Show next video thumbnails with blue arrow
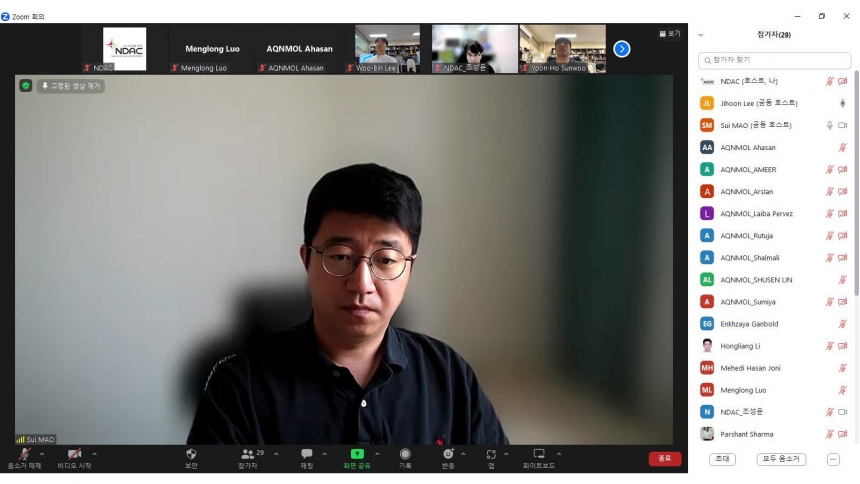The image size is (860, 484). click(622, 48)
